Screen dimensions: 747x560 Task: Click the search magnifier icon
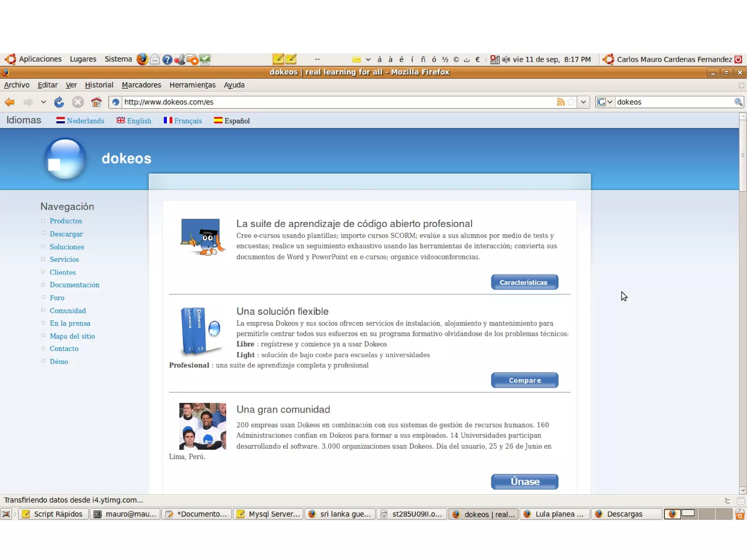click(738, 102)
